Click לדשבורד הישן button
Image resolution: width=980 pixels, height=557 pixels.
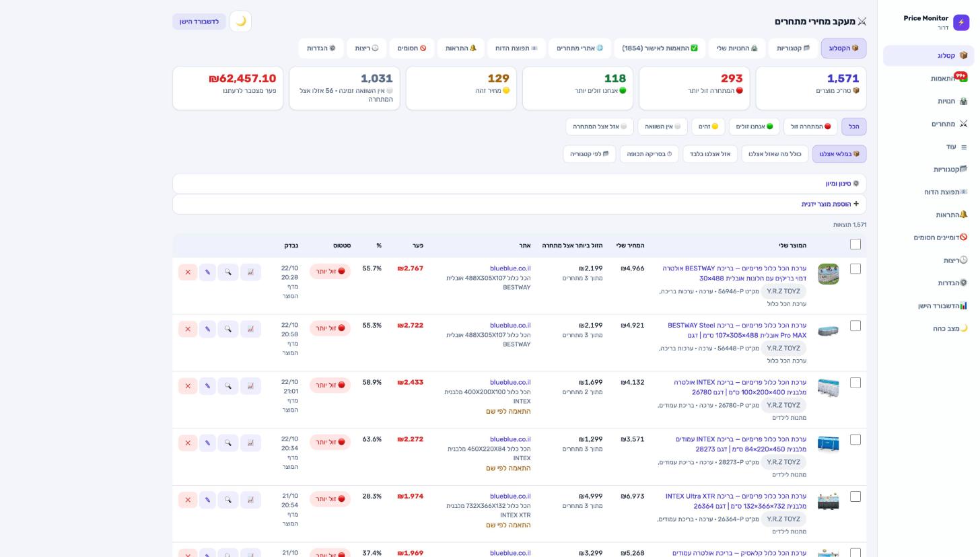pos(199,22)
